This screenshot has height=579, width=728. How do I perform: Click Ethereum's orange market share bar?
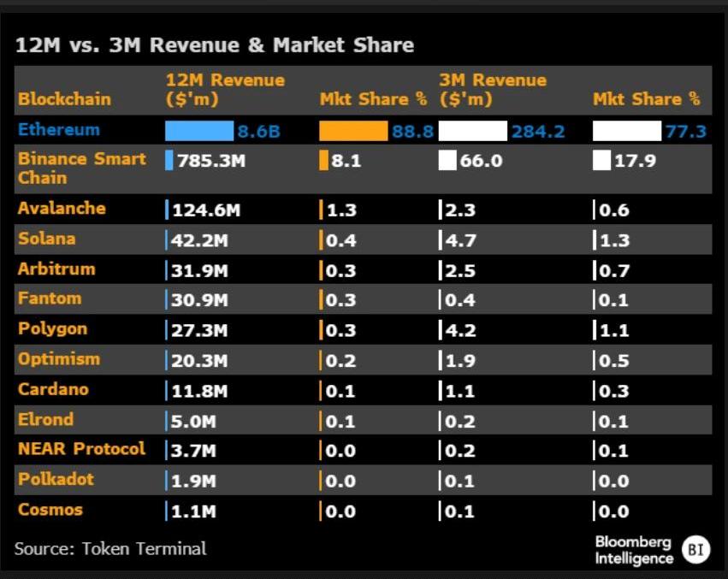[354, 131]
